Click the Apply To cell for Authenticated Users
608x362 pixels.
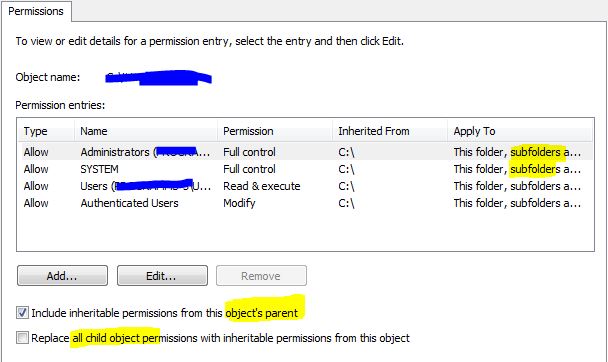tap(517, 203)
